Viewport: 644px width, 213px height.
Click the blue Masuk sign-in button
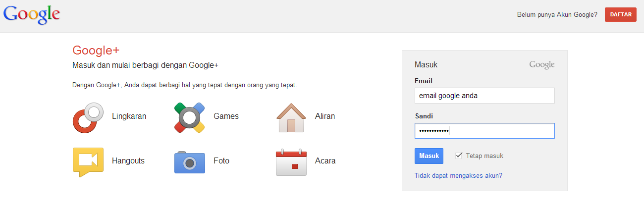coord(429,156)
